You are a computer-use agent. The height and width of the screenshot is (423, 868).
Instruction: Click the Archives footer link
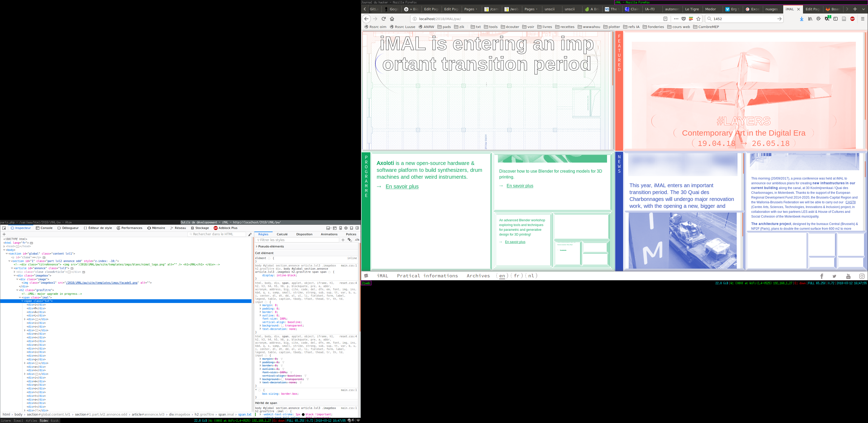[x=478, y=276]
